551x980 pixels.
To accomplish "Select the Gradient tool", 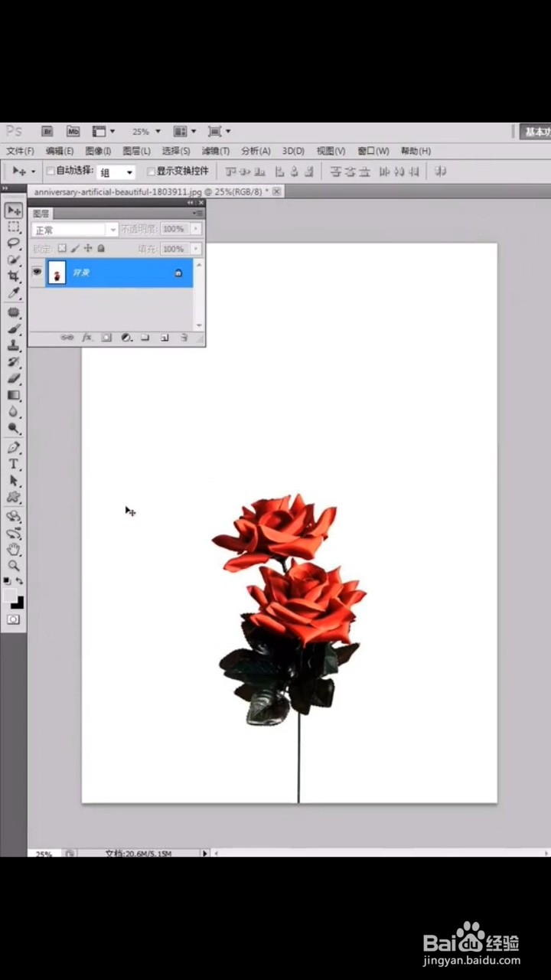I will click(x=14, y=396).
